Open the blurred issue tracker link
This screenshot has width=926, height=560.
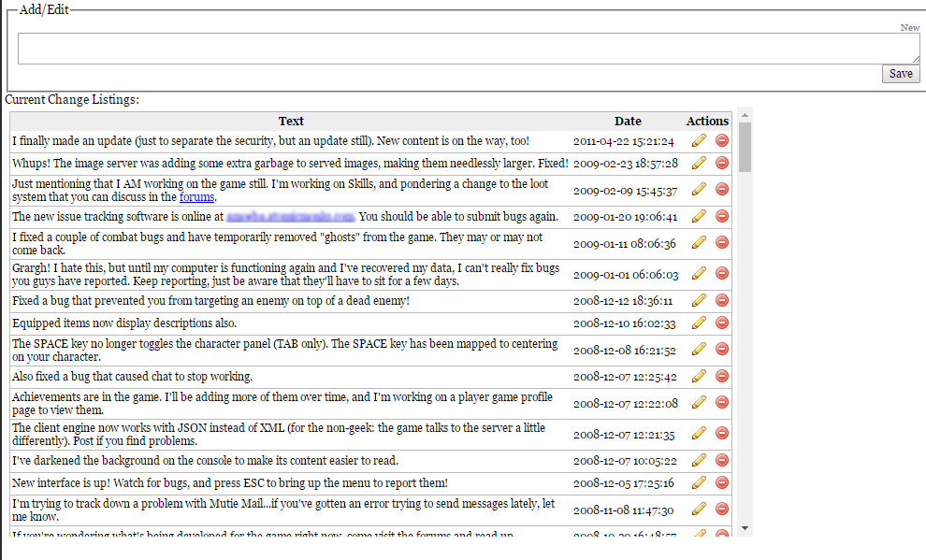point(289,217)
